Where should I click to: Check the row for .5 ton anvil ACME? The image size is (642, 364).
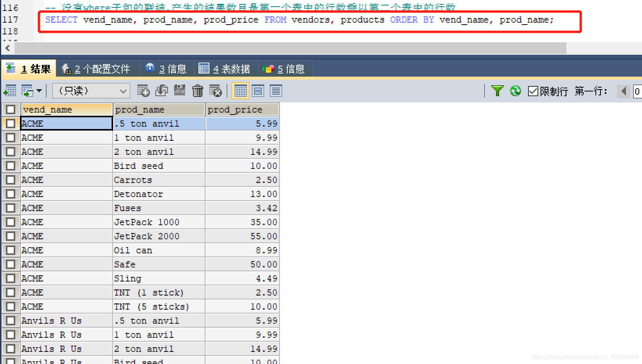coord(11,124)
